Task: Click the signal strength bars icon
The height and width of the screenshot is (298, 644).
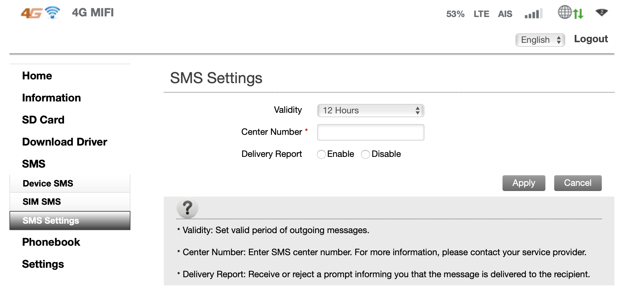Action: tap(533, 14)
